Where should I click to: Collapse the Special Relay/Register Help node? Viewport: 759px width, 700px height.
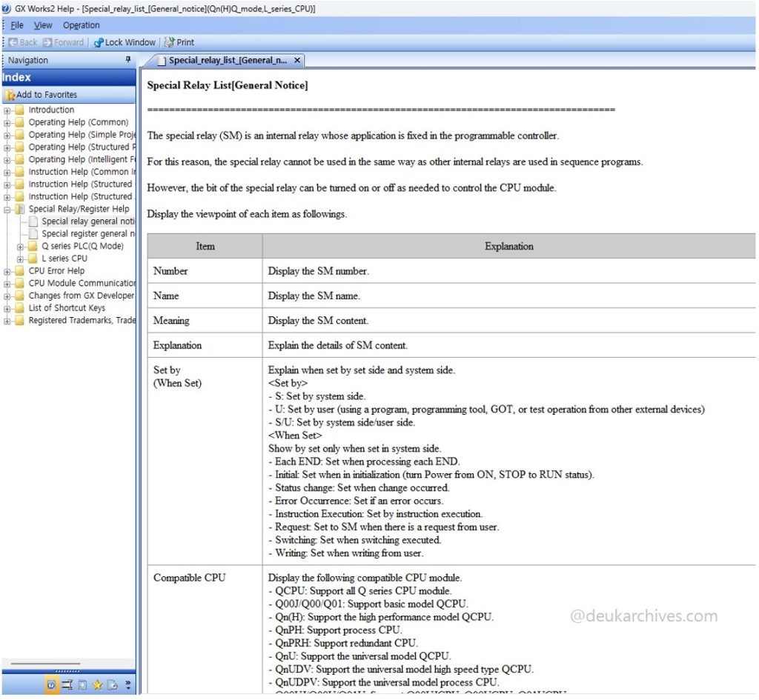tap(7, 210)
